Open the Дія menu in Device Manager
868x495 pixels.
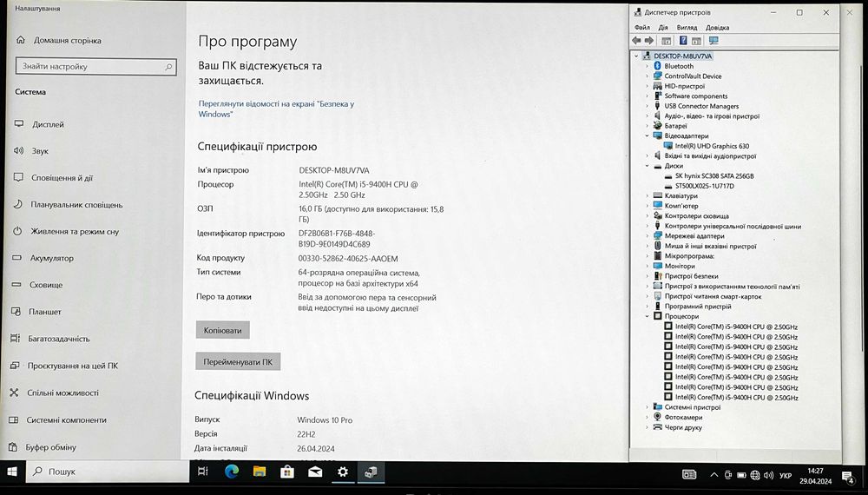point(663,27)
